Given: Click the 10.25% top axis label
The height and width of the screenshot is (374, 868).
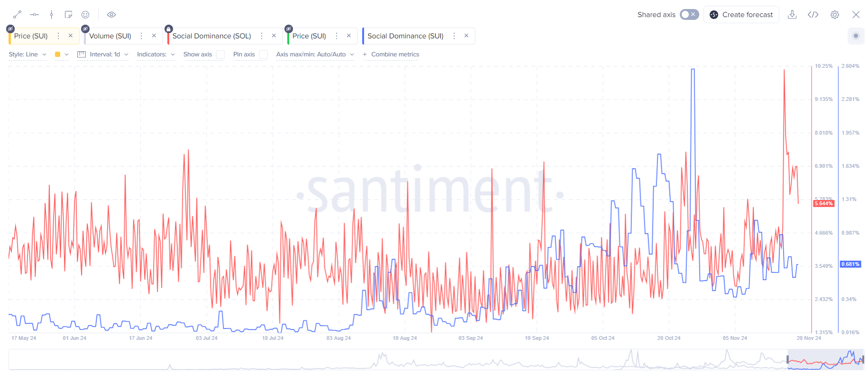Looking at the screenshot, I should point(823,66).
